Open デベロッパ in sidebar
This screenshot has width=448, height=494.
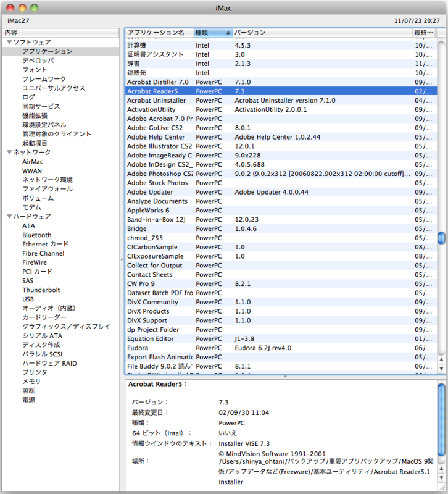click(38, 61)
